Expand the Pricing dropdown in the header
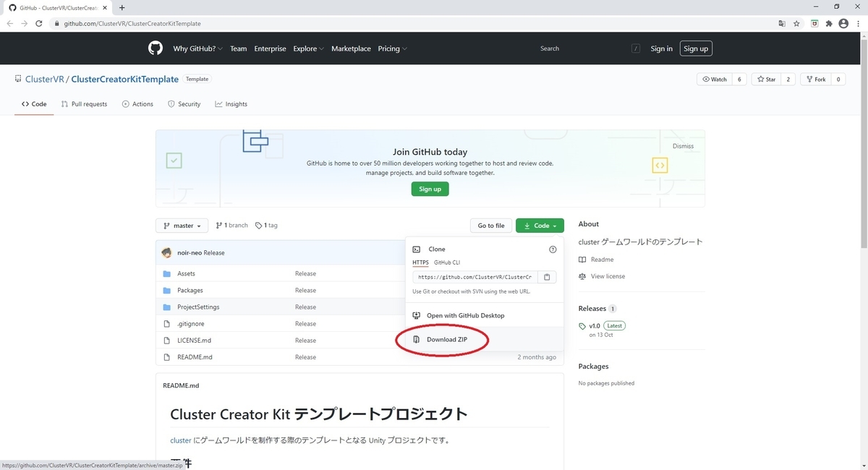The height and width of the screenshot is (470, 868). click(x=393, y=48)
